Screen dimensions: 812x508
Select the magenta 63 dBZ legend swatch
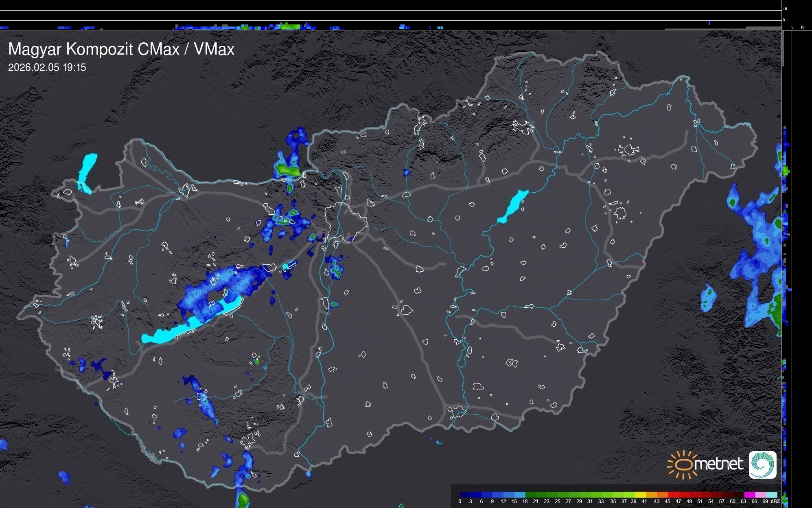tap(749, 495)
